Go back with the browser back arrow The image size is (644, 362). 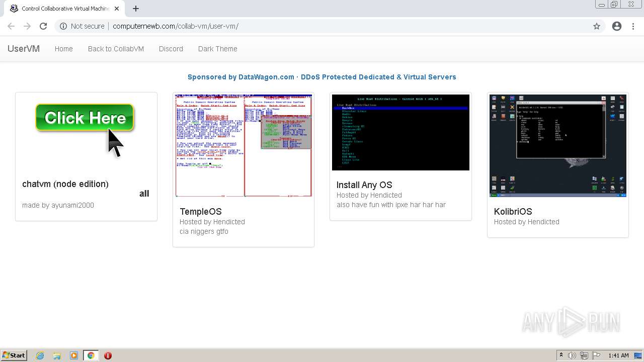[11, 26]
